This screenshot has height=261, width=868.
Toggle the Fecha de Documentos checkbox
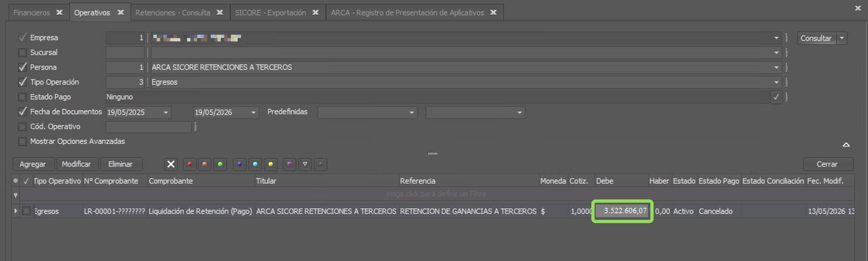[x=22, y=112]
